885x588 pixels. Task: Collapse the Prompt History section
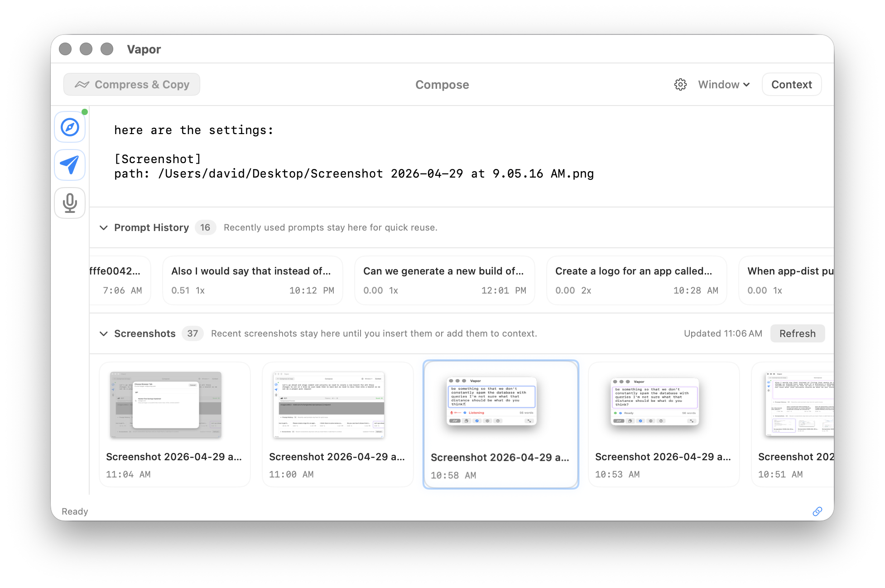pos(103,228)
